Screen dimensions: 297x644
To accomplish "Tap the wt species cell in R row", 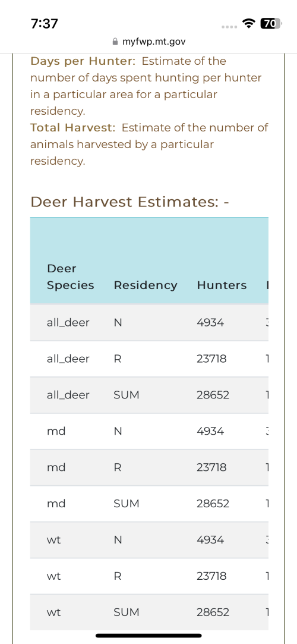I will (53, 576).
